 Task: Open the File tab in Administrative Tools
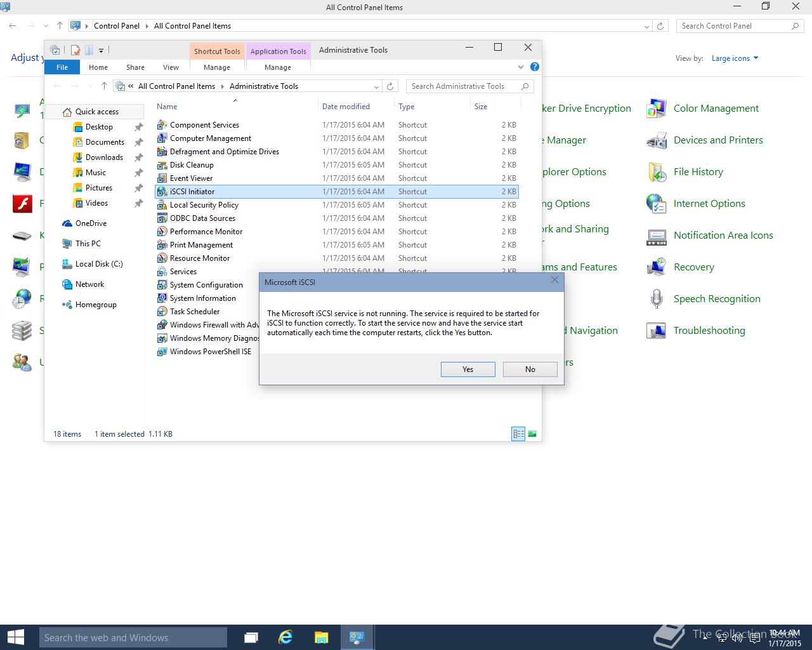(62, 67)
